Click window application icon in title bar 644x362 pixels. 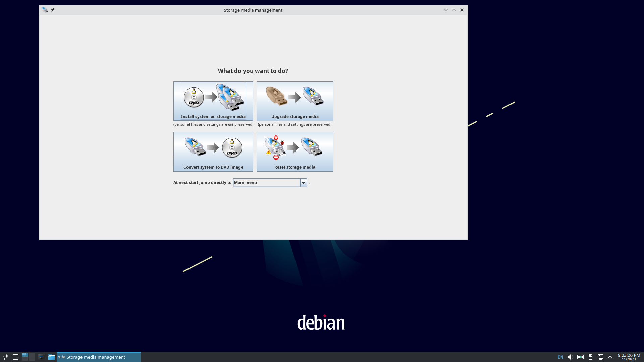coord(45,10)
